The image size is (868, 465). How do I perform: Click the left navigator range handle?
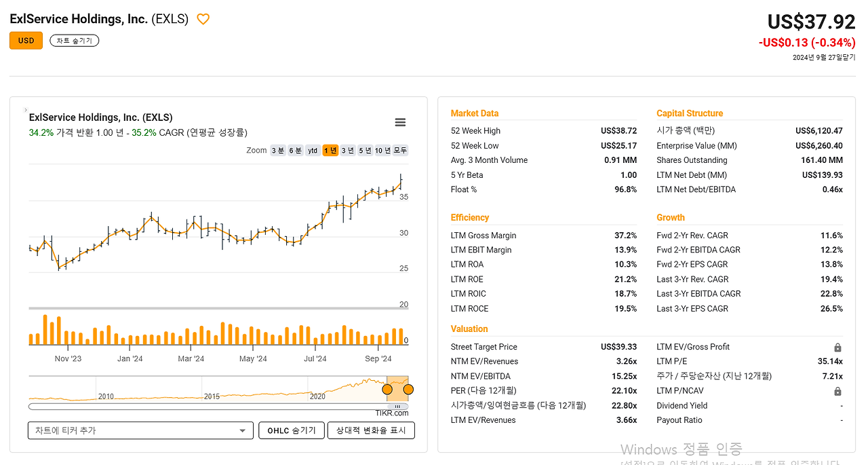tap(387, 389)
